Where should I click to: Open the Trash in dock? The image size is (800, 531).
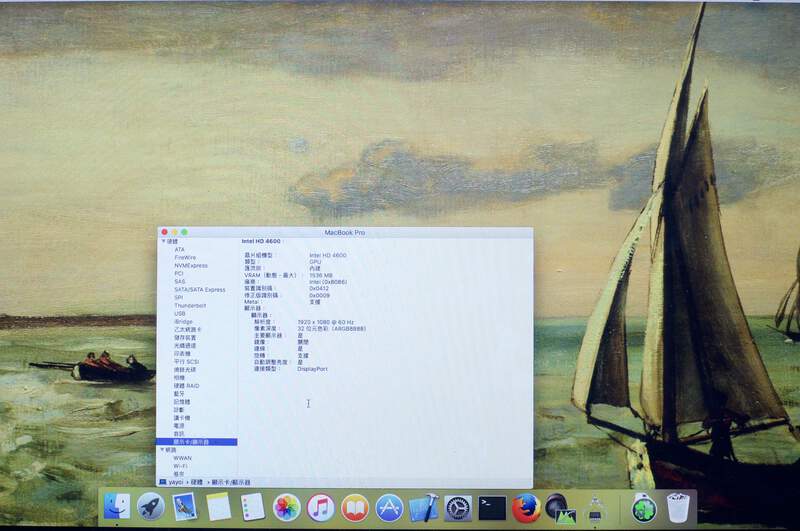point(678,507)
